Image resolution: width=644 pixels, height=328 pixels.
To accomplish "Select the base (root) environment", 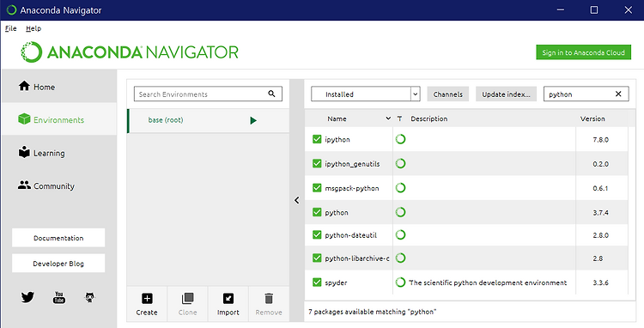I will point(208,120).
